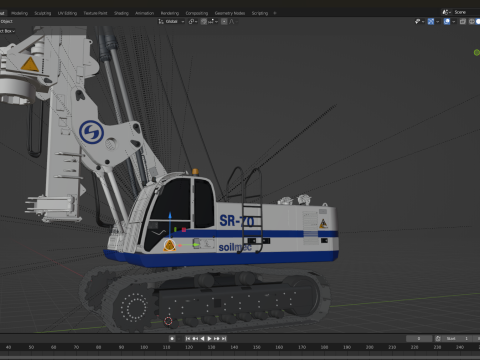Toggle auto keying record button
This screenshot has width=480, height=360.
172,339
